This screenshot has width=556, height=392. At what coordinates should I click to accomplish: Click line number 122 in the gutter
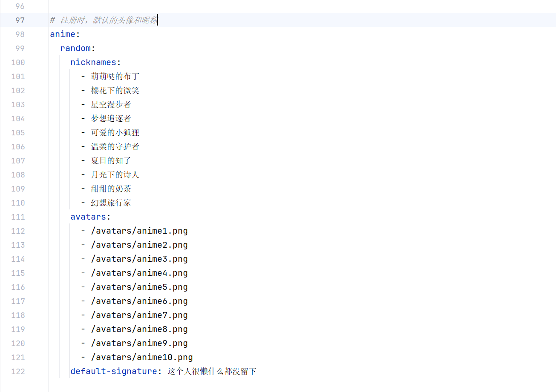18,371
